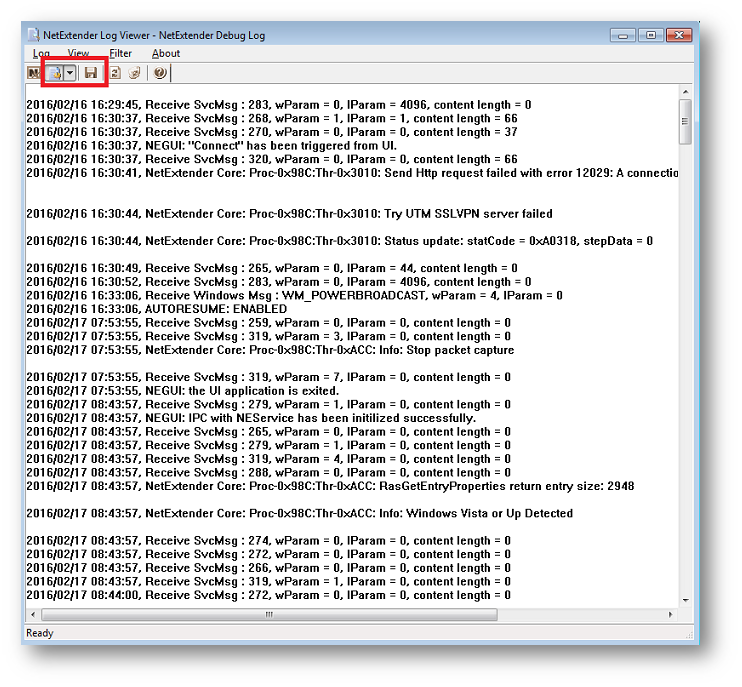
Task: Click the vertical scrollbar up arrow
Action: [685, 92]
